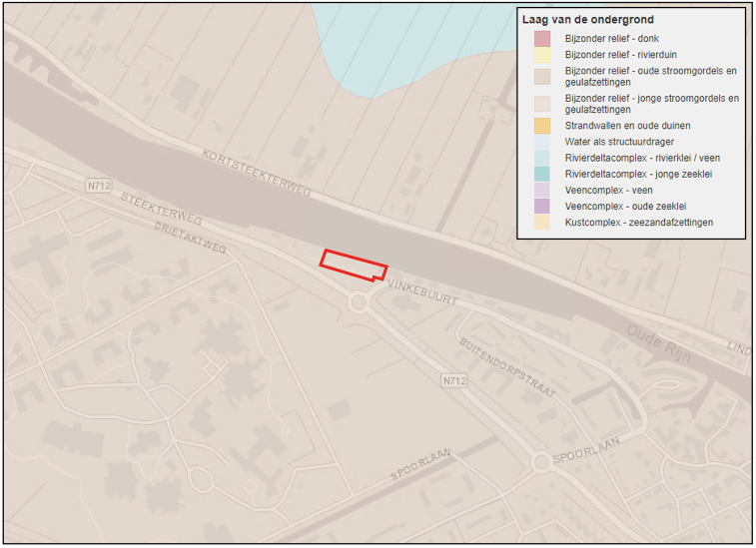756x548 pixels.
Task: Click the 'Strandwallen en oude duinen' swatch
Action: 542,126
